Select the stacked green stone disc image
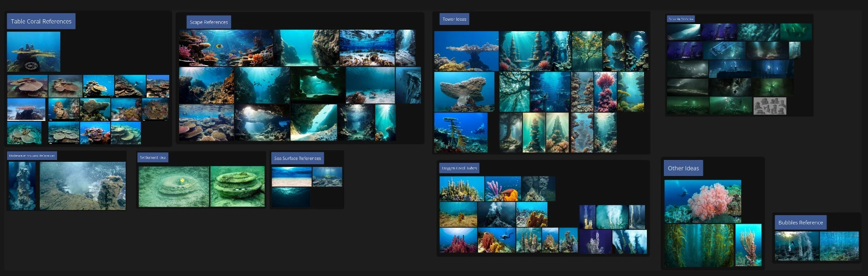The width and height of the screenshot is (868, 276). [x=238, y=186]
